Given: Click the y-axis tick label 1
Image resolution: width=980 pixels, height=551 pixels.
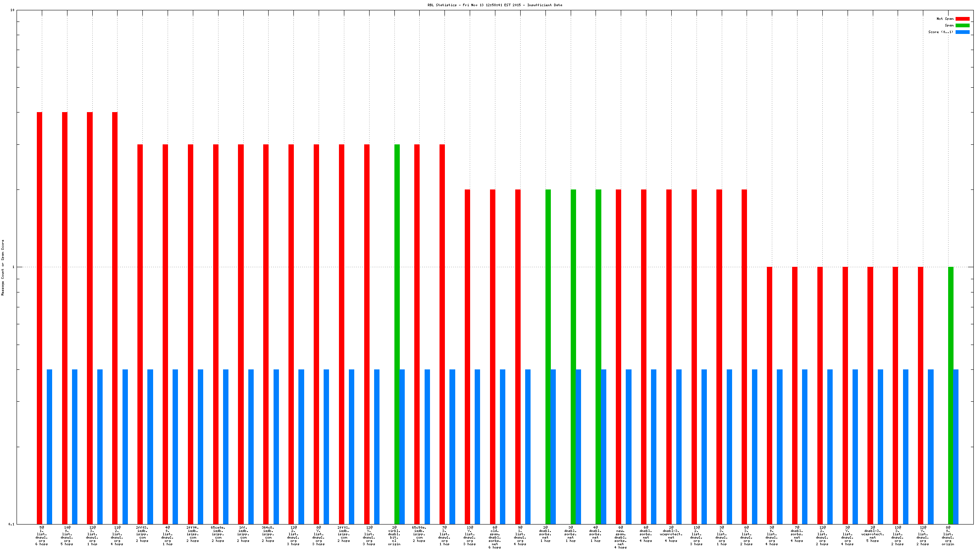Looking at the screenshot, I should click(x=13, y=267).
